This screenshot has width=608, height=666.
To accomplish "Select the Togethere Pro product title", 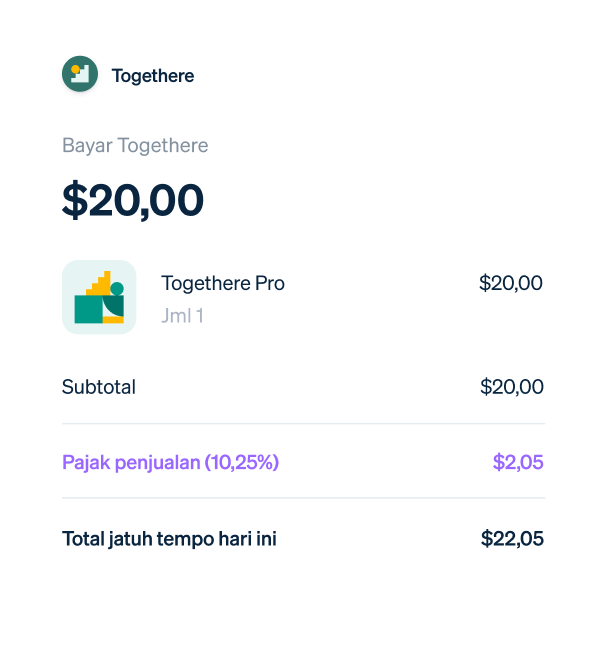I will (223, 283).
